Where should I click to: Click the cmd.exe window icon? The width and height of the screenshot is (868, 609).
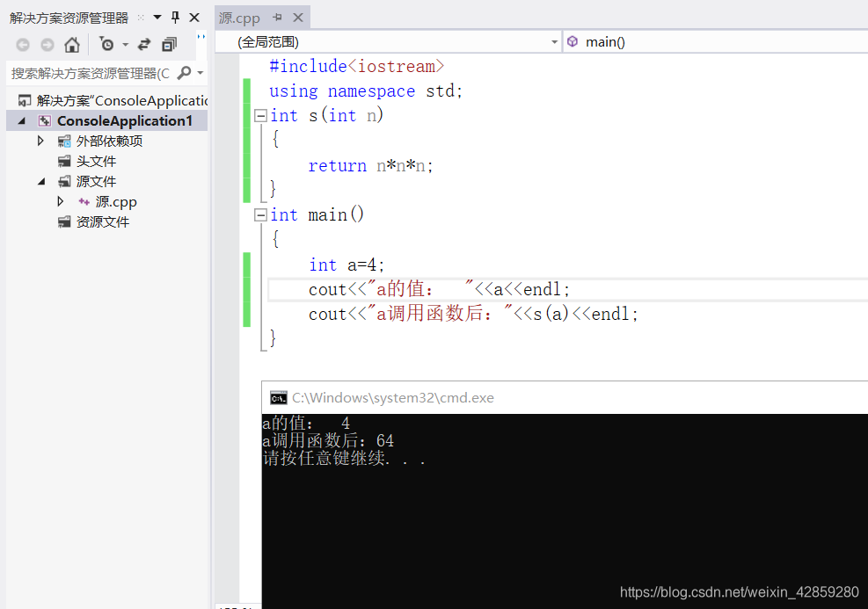pos(279,398)
